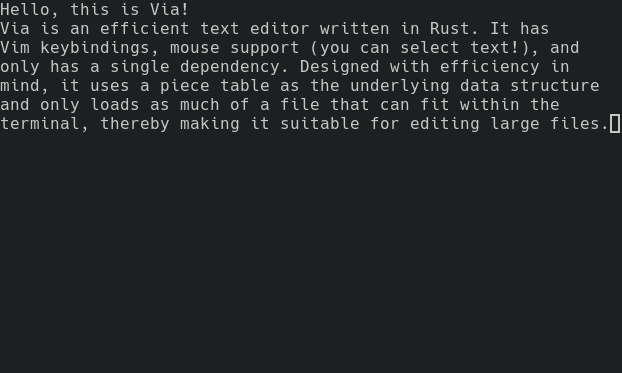Click the word "efficiency" in the fourth line

490,67
